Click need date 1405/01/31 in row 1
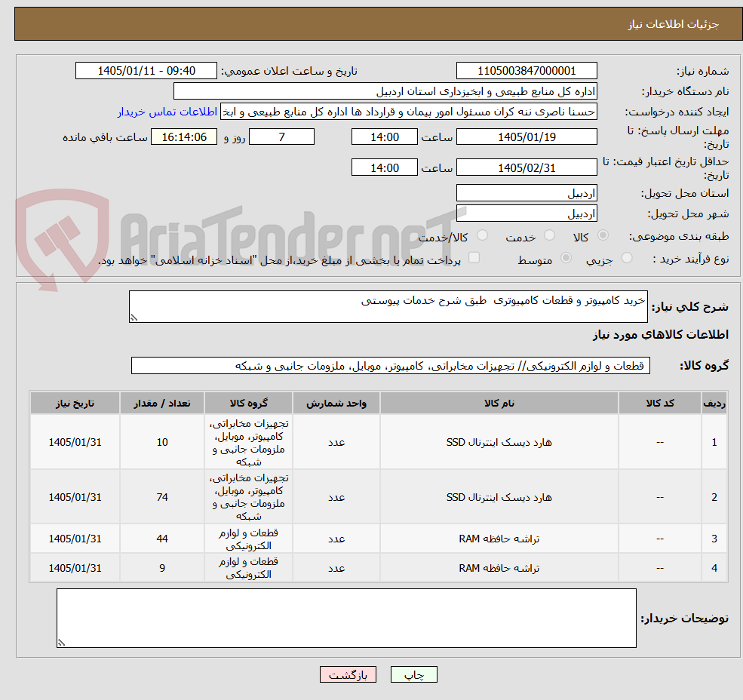 [x=75, y=442]
